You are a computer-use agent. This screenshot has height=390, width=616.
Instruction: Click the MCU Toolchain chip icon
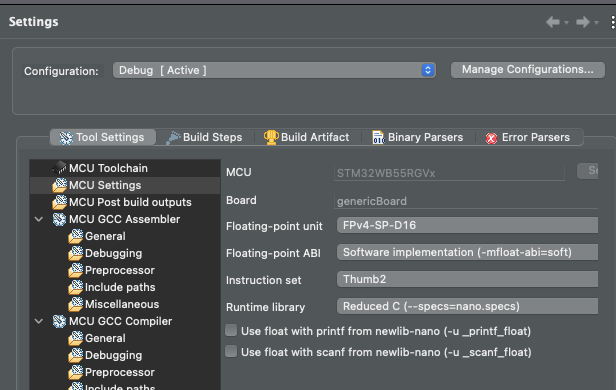pyautogui.click(x=59, y=168)
